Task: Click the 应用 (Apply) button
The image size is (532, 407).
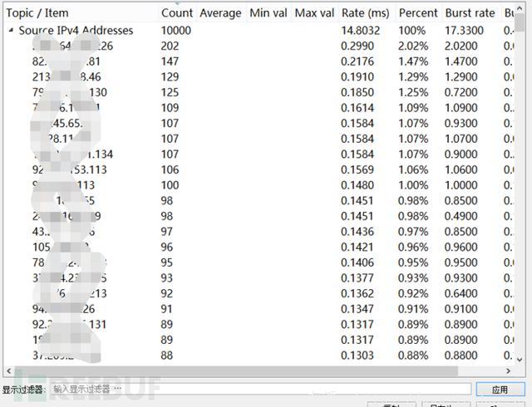Action: click(x=500, y=390)
